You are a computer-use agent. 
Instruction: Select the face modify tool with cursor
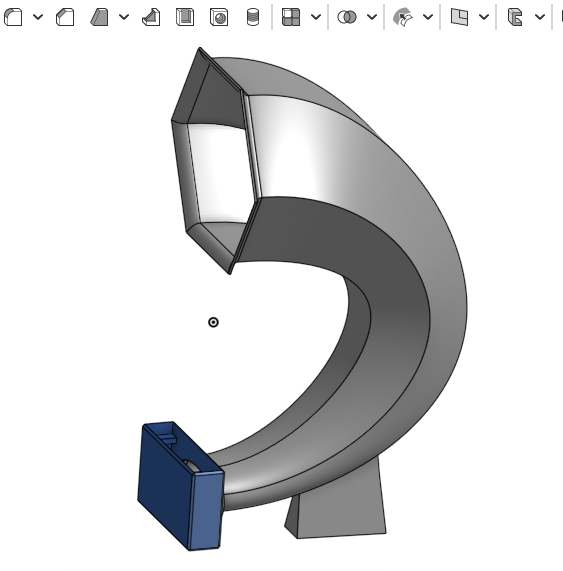[403, 17]
